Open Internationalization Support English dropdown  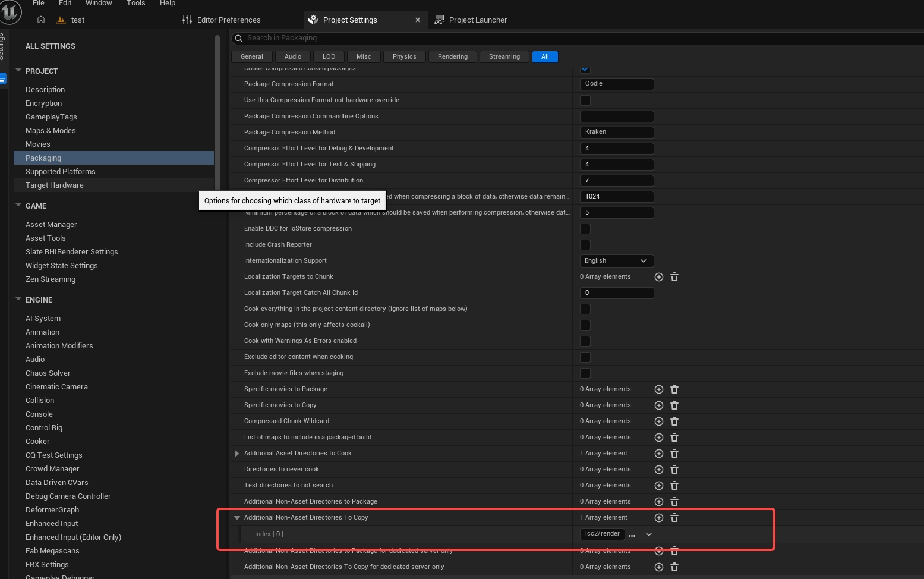pos(617,261)
